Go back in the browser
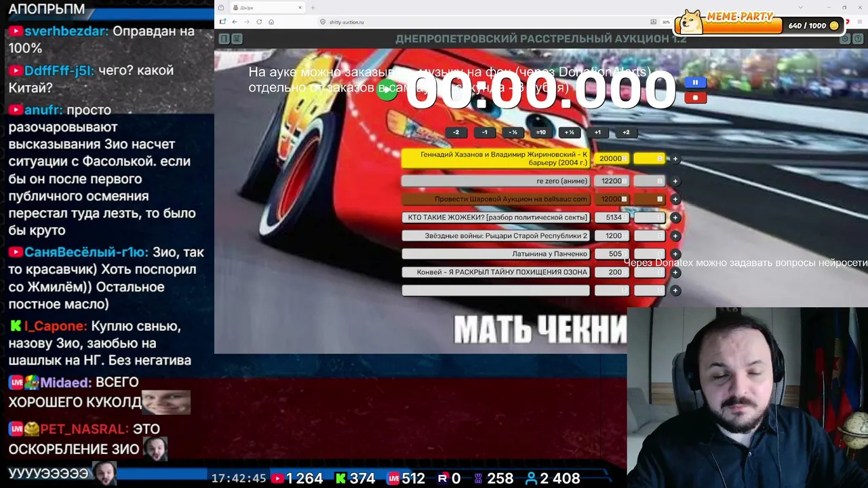Screen dimensions: 868x488 (x=235, y=22)
